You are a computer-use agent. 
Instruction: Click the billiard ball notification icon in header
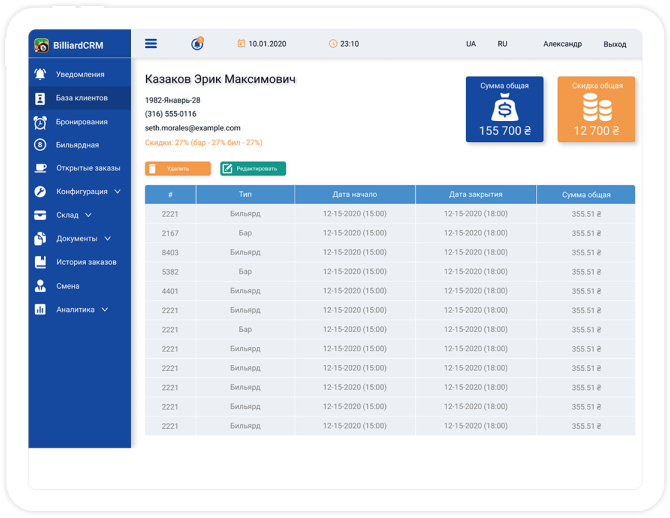(197, 44)
